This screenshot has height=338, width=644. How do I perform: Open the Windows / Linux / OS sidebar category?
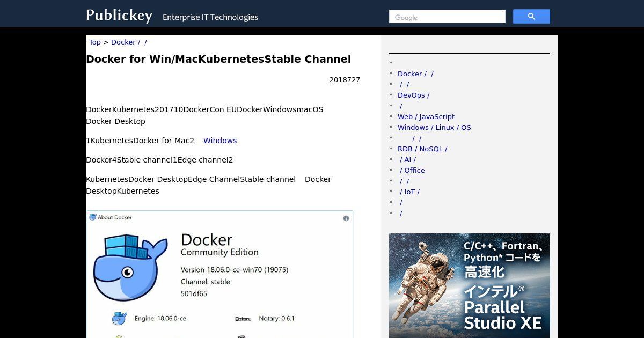pyautogui.click(x=434, y=128)
